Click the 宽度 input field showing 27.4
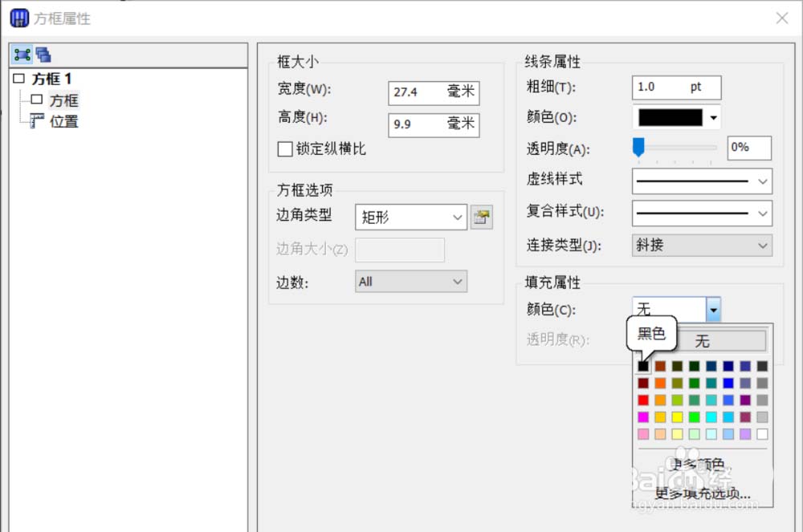The width and height of the screenshot is (803, 532). (x=418, y=92)
